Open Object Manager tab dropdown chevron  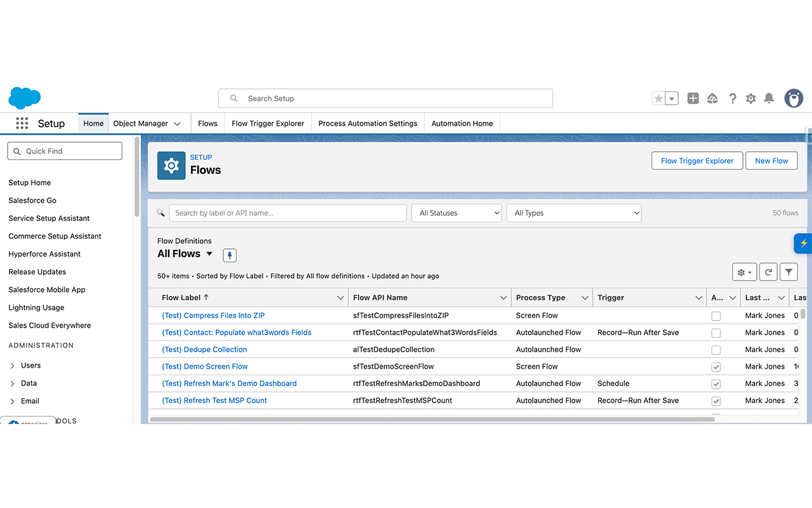coord(177,124)
